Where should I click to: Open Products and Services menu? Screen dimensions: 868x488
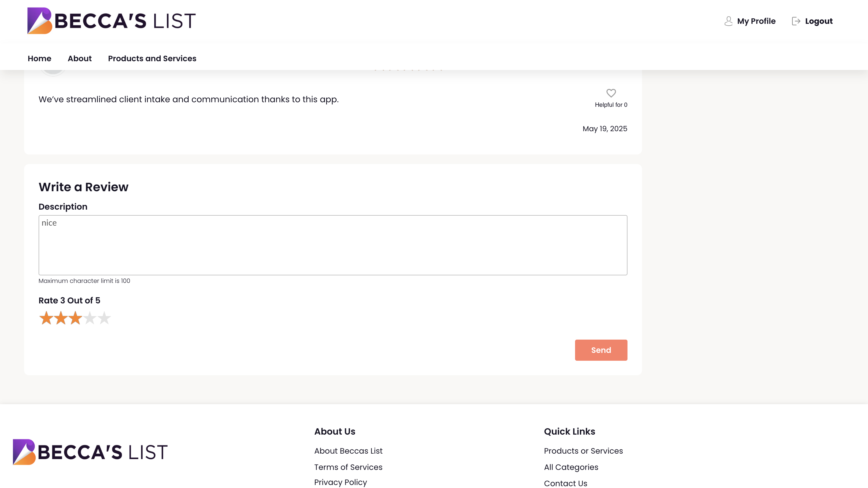coord(152,58)
